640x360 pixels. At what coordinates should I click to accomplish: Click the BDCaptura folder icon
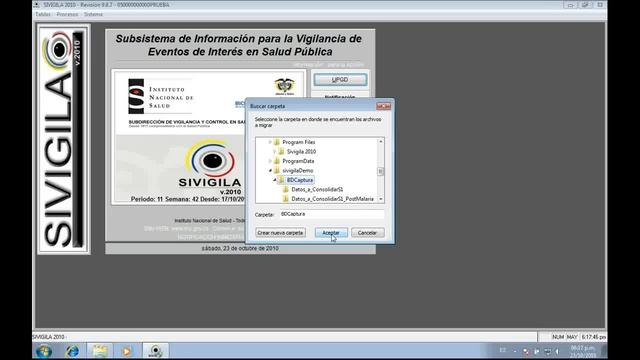(x=281, y=180)
